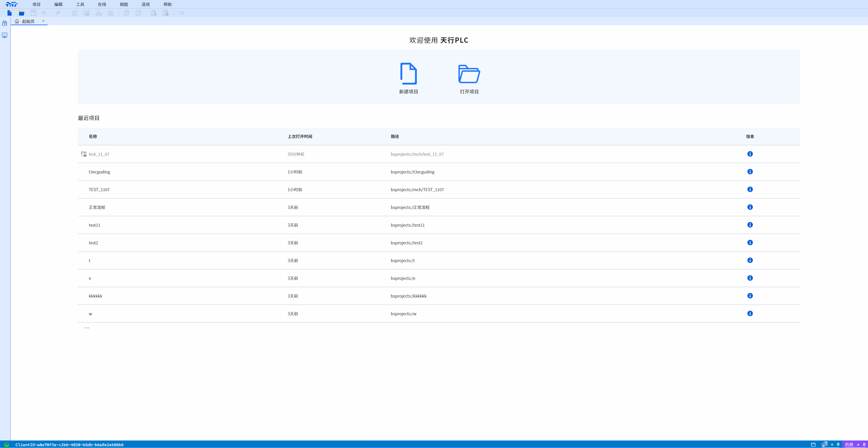
Task: Close the 起始页 tab
Action: [x=43, y=21]
